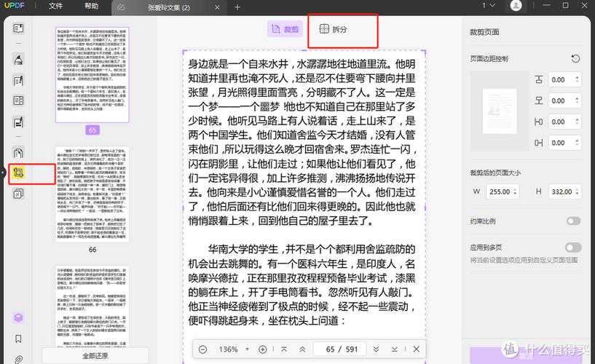The height and width of the screenshot is (364, 595).
Task: Open the Fill and Sign form tool
Action: click(18, 122)
